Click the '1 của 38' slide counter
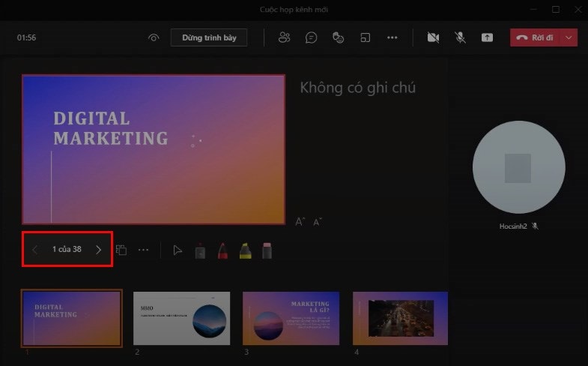The image size is (588, 366). point(67,249)
